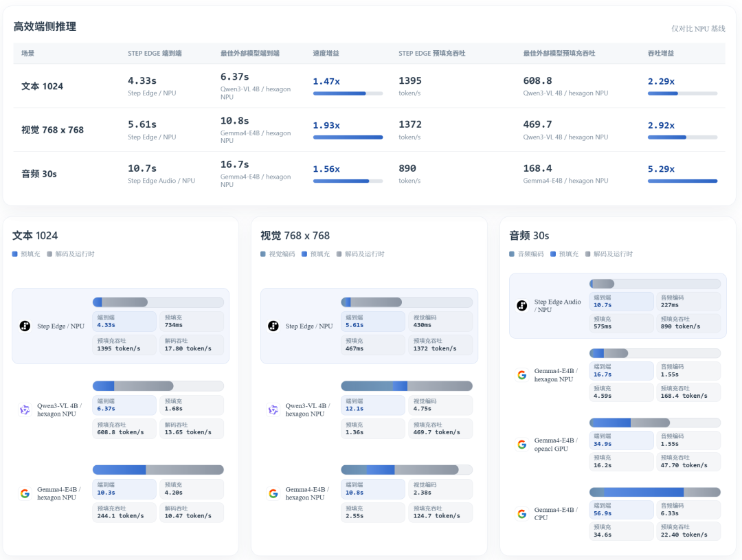
Task: Click the 16.7s value in the table
Action: 235,164
